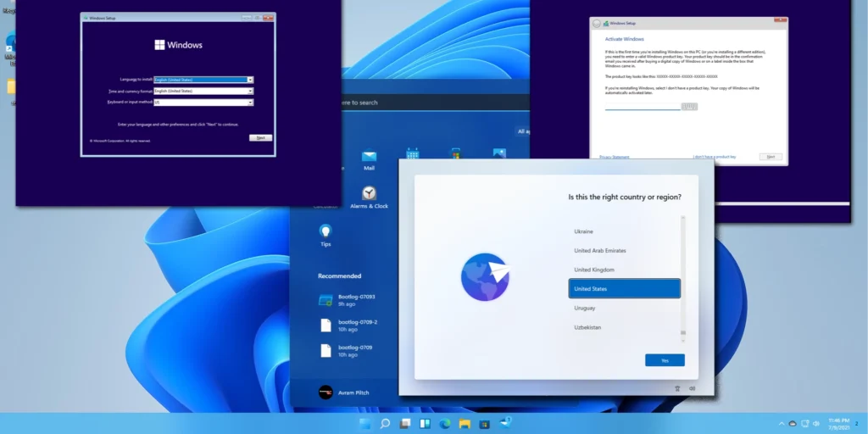This screenshot has width=868, height=434.
Task: Click Next in the language Windows Setup dialog
Action: (x=261, y=138)
